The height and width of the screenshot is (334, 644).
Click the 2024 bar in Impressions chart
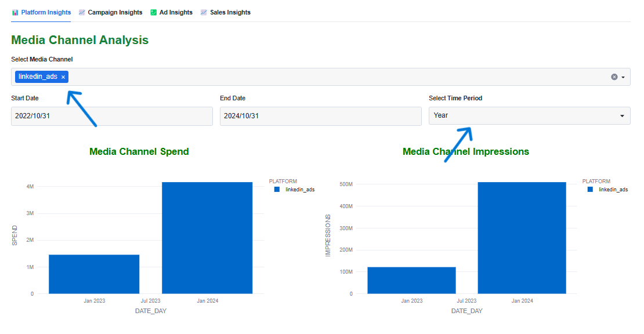click(x=522, y=238)
